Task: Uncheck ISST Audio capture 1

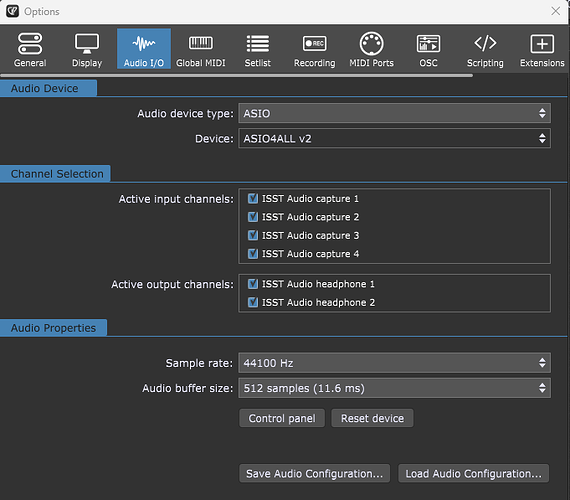Action: tap(253, 199)
